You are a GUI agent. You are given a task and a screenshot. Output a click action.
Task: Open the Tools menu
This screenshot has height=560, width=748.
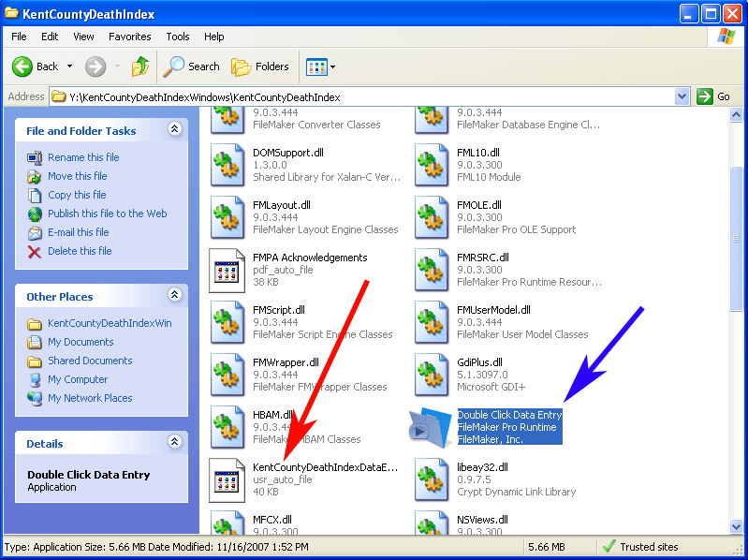point(178,37)
